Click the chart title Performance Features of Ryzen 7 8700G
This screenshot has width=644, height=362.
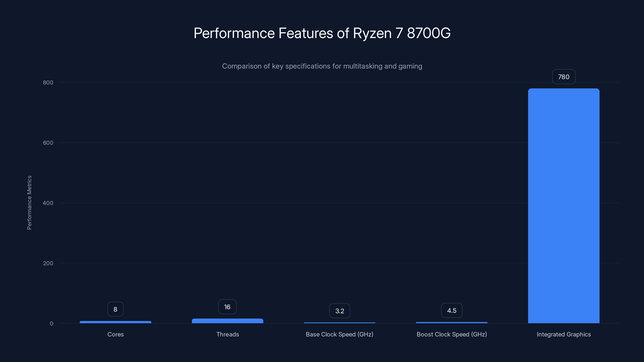pos(322,33)
